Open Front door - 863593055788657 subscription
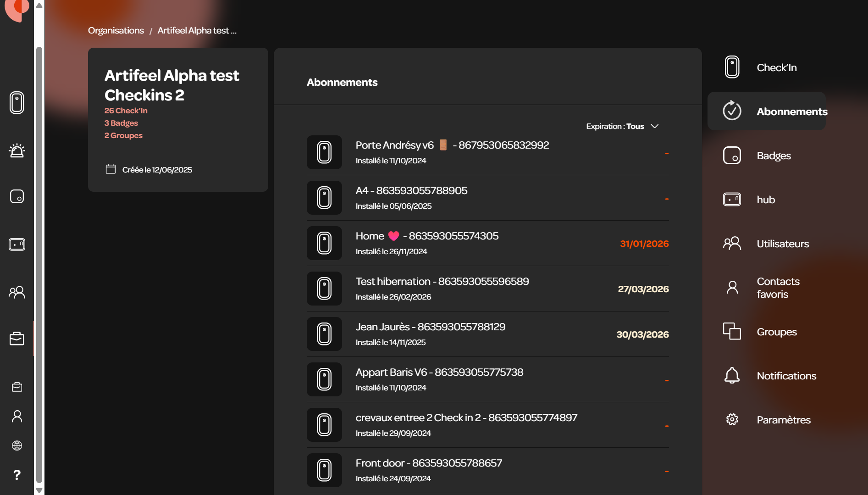The image size is (868, 495). [x=488, y=470]
